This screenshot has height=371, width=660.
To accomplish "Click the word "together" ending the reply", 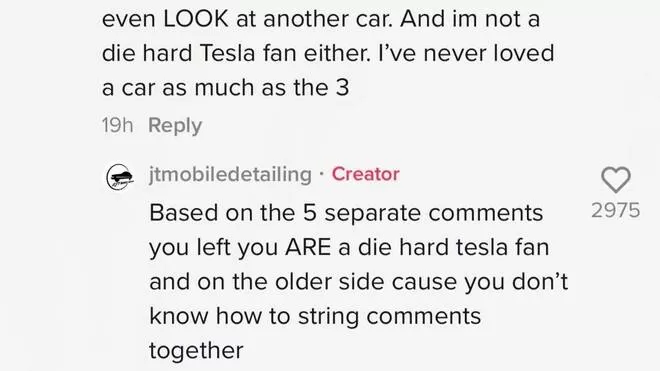I will click(196, 351).
